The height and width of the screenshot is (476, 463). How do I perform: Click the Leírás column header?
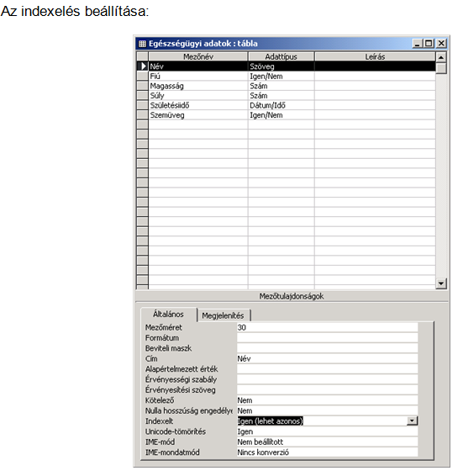click(375, 56)
